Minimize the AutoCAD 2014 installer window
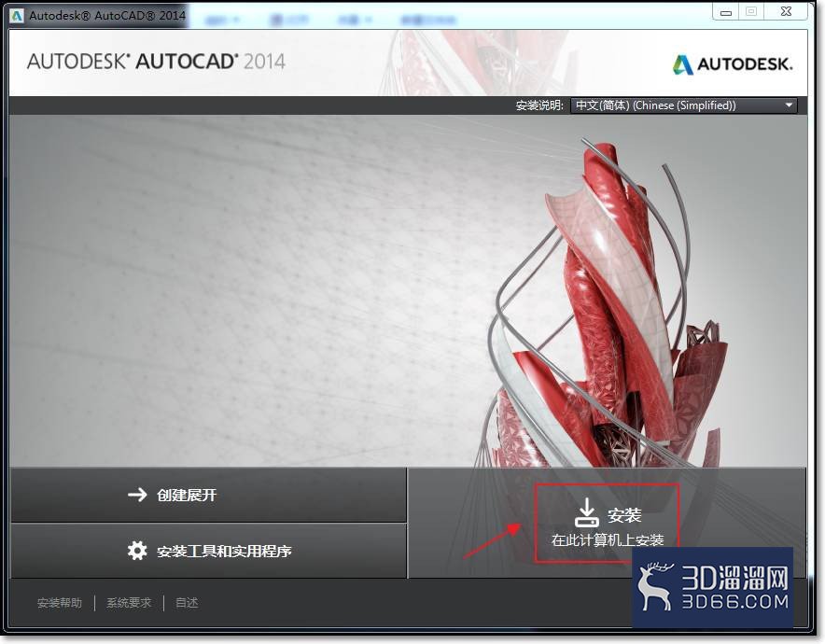 click(x=726, y=12)
